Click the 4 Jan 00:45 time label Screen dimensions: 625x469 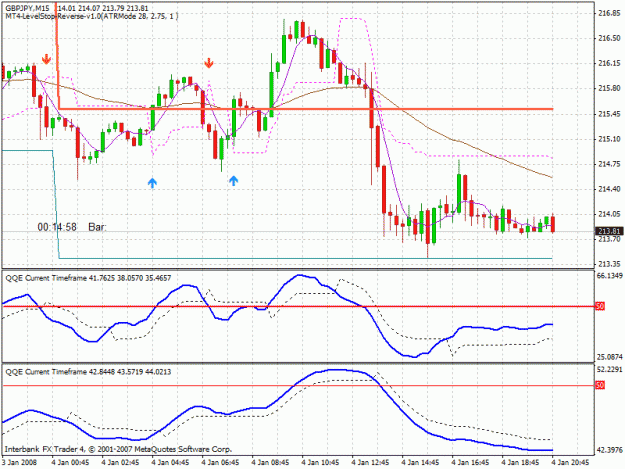70,462
